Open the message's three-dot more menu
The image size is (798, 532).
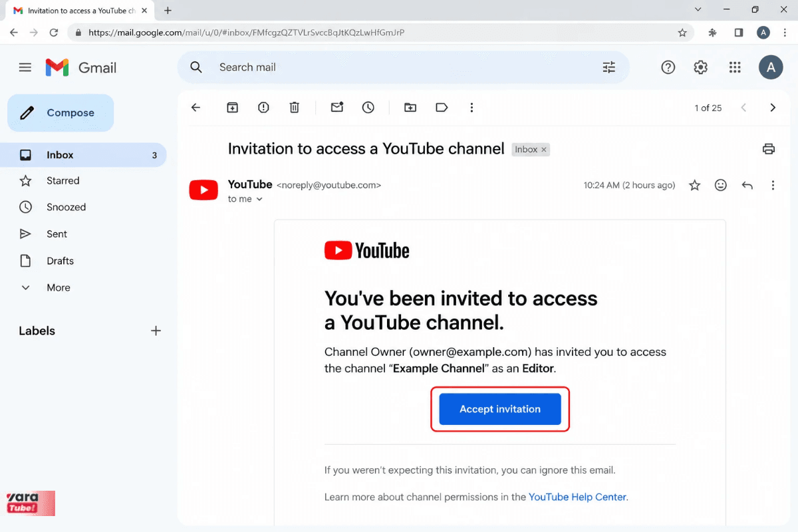tap(773, 186)
